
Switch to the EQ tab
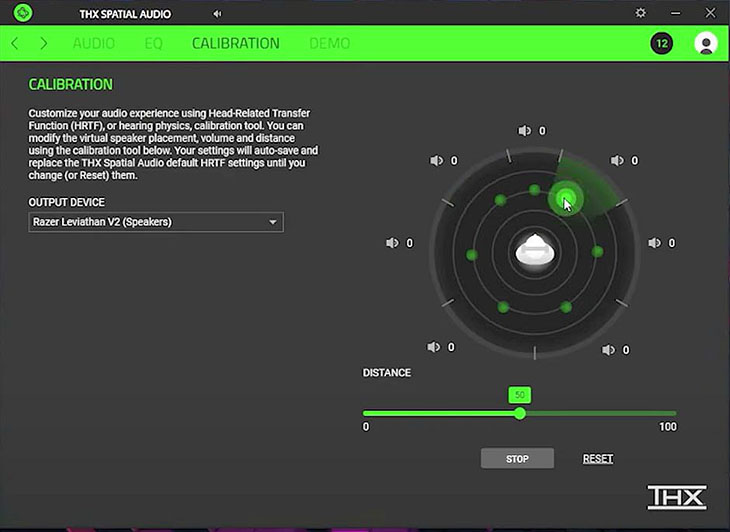(154, 43)
